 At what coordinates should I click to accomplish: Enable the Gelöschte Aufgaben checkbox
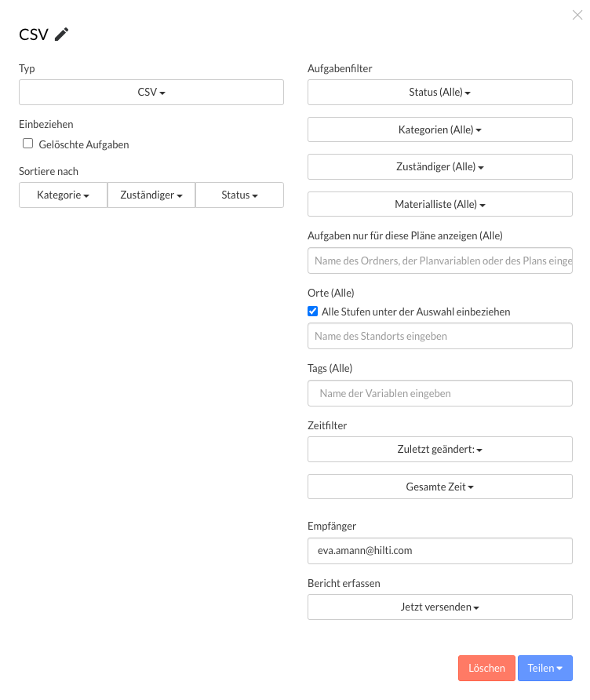[28, 144]
